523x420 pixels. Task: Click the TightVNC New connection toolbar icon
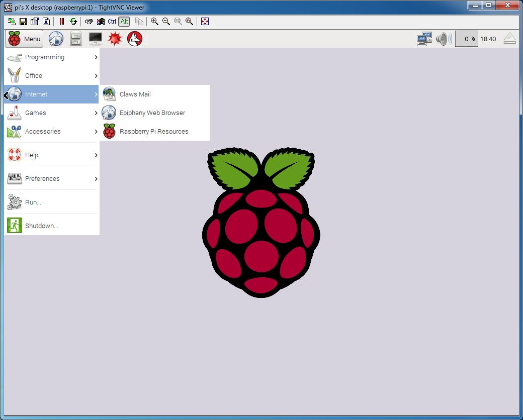(12, 22)
